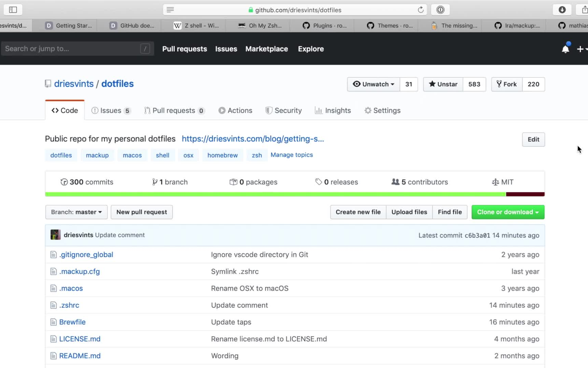Click the Reader view icon in address bar

[170, 10]
